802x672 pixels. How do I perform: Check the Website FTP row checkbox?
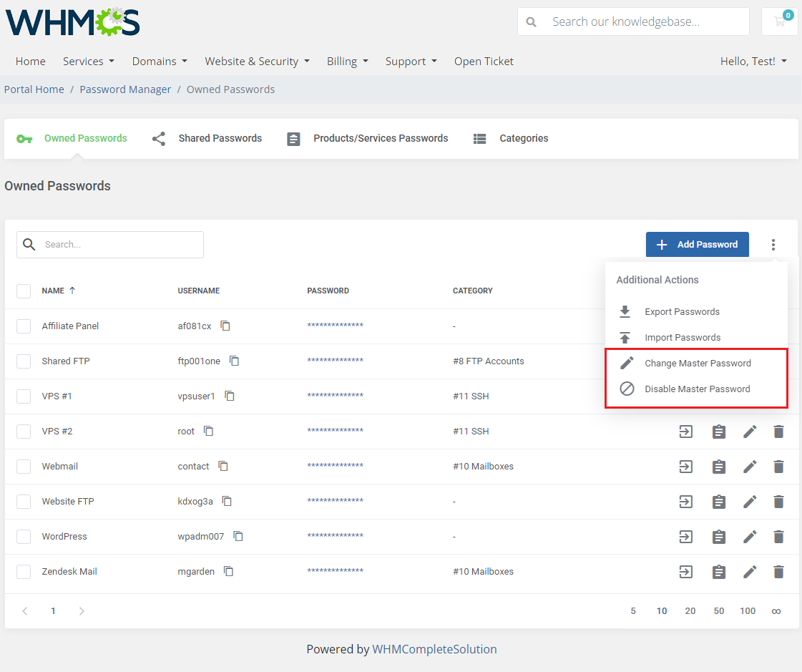coord(24,501)
